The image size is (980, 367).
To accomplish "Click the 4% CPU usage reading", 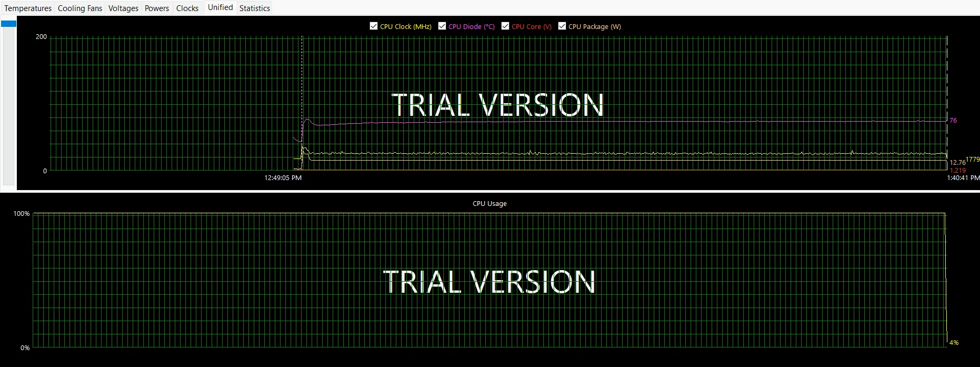I will [x=954, y=343].
